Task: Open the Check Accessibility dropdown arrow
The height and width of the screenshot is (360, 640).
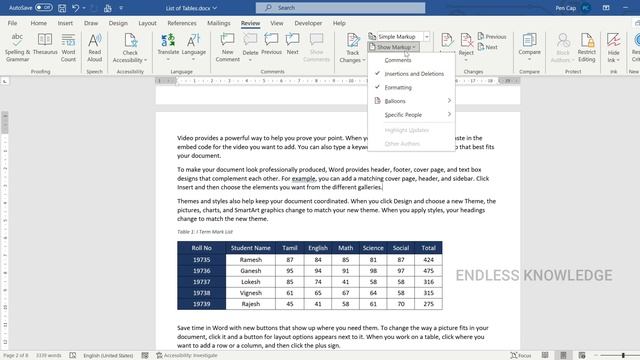Action: [x=145, y=60]
